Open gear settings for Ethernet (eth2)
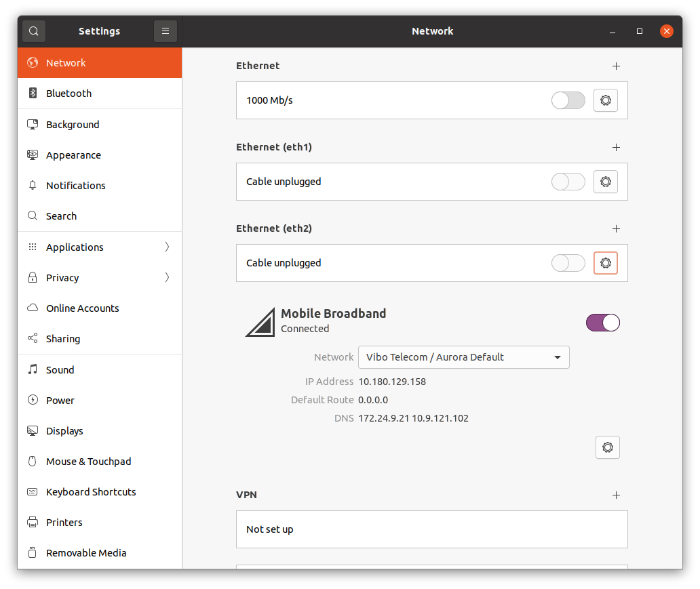Image resolution: width=700 pixels, height=589 pixels. point(605,263)
